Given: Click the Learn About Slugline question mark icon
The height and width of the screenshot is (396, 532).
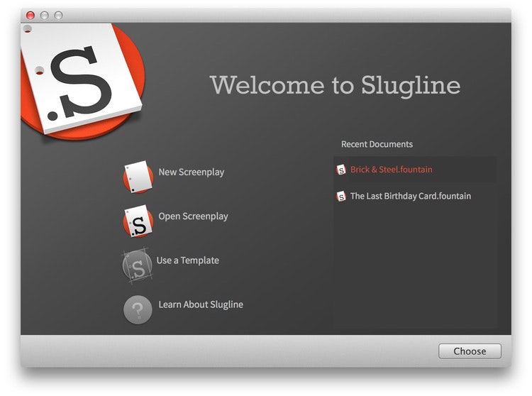Looking at the screenshot, I should pyautogui.click(x=138, y=309).
